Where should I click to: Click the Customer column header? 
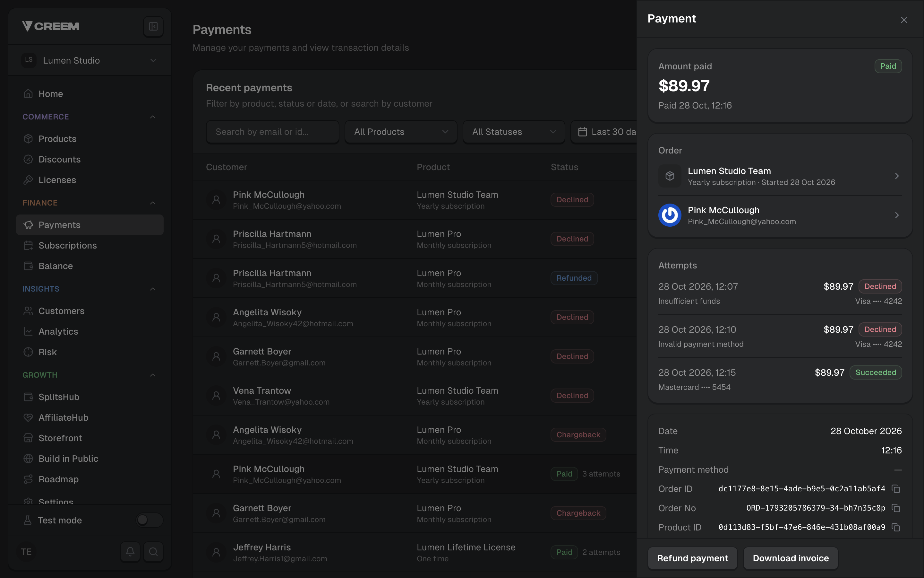(227, 167)
